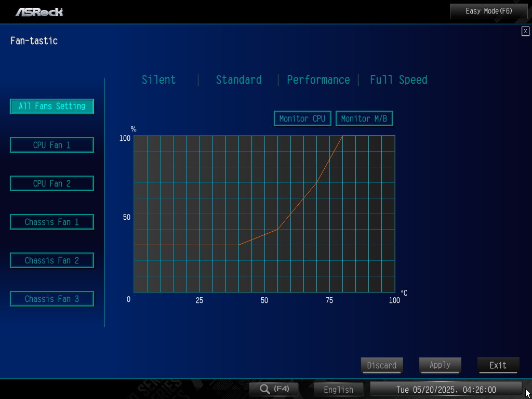Switch to Easy Mode (F6)
This screenshot has width=532, height=399.
pos(489,11)
